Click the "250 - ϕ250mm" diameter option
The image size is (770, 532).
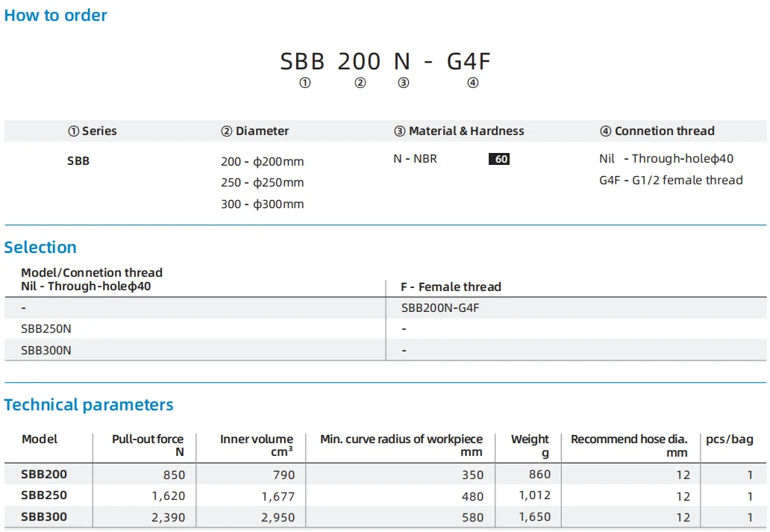[263, 183]
